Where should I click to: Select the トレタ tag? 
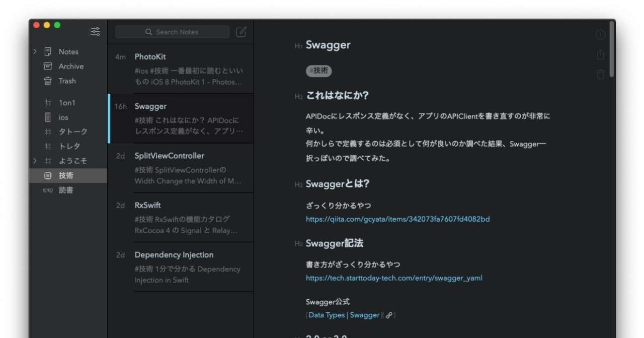pos(69,147)
